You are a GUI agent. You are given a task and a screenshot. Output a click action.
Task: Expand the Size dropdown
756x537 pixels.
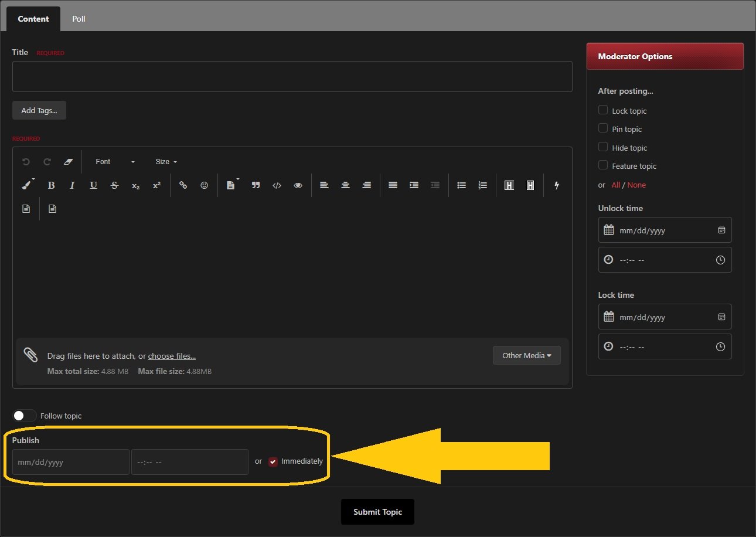pos(166,162)
